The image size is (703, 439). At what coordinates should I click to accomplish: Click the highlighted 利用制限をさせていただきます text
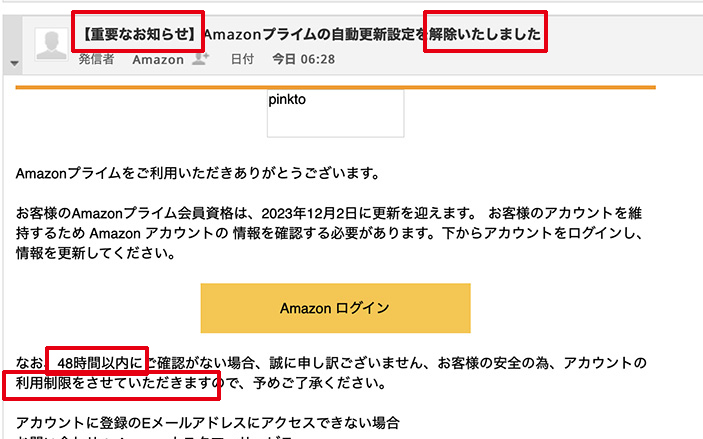(x=113, y=383)
